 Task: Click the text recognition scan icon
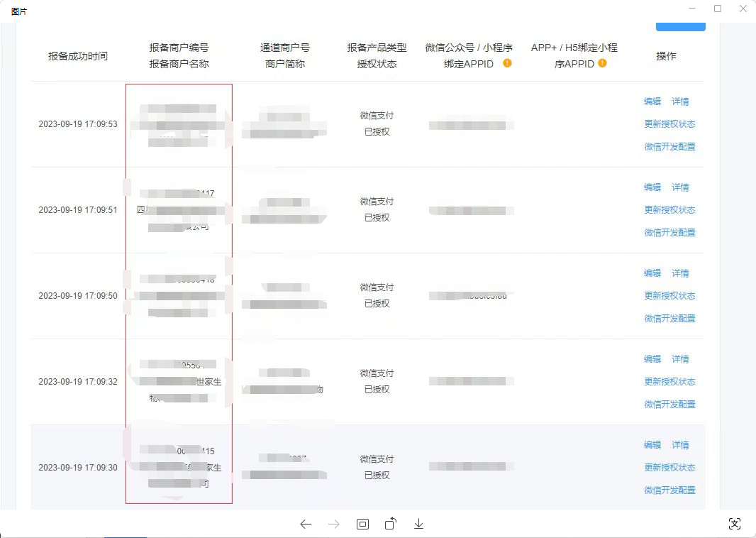point(735,524)
